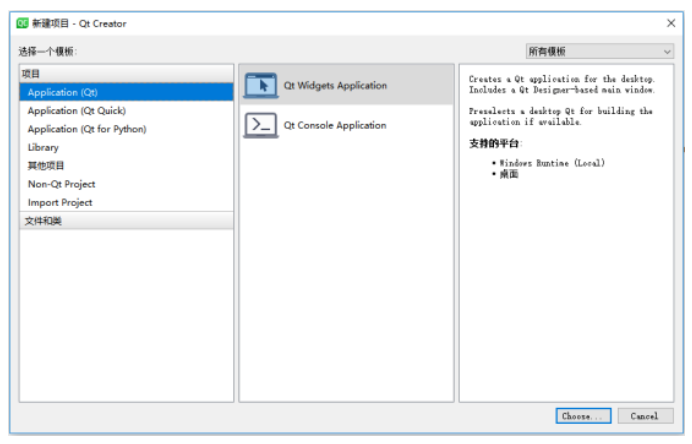This screenshot has height=444, width=692.
Task: Click the 项目 section header
Action: click(126, 74)
